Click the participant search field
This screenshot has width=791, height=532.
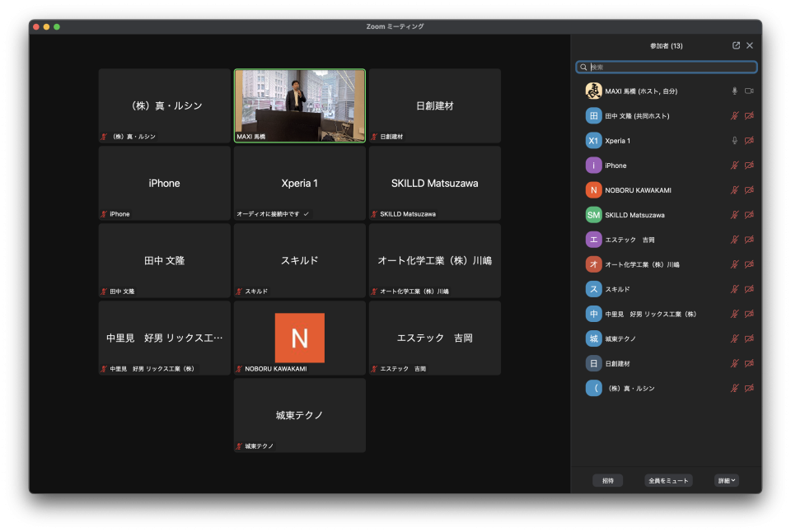tap(667, 67)
